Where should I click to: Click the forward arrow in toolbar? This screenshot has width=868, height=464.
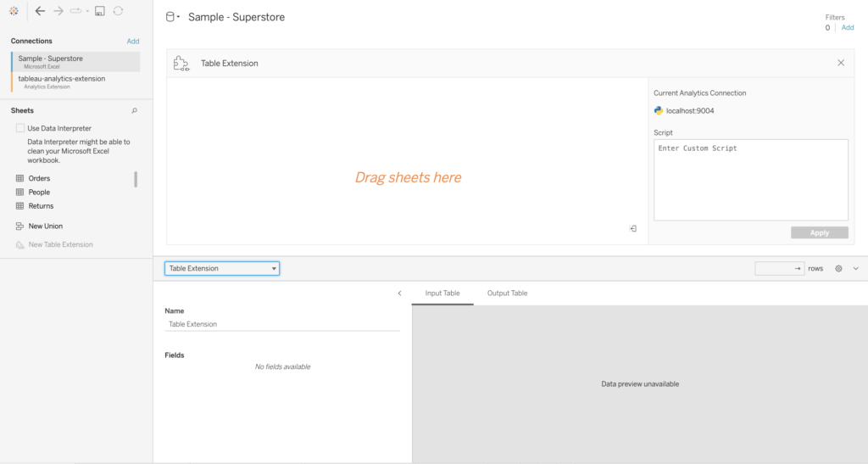click(x=58, y=11)
